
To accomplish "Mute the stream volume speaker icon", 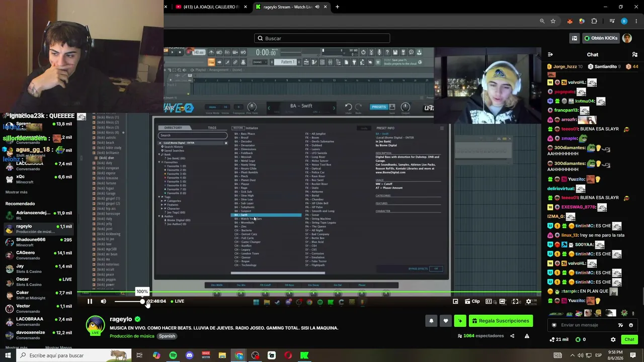I will 103,301.
